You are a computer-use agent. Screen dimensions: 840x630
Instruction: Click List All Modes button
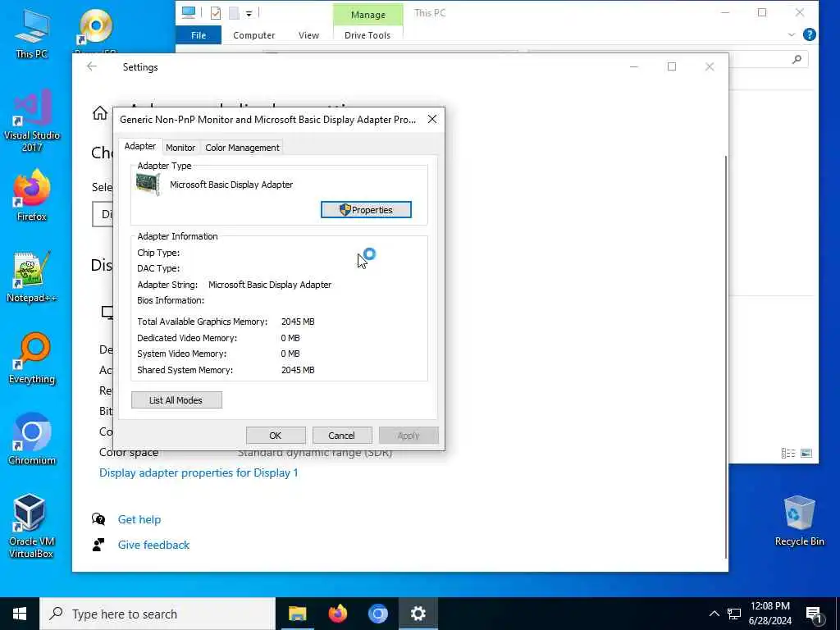pos(176,400)
